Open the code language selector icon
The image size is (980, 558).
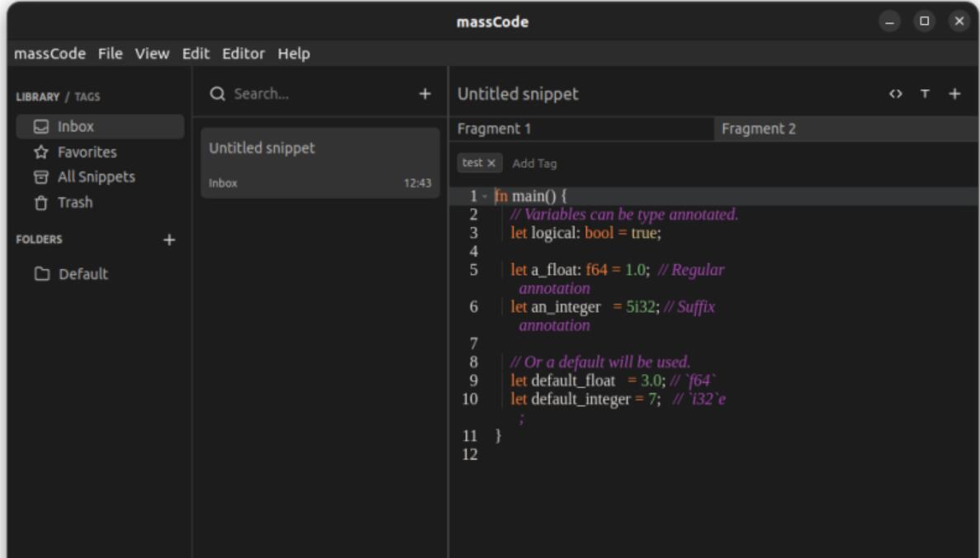896,94
